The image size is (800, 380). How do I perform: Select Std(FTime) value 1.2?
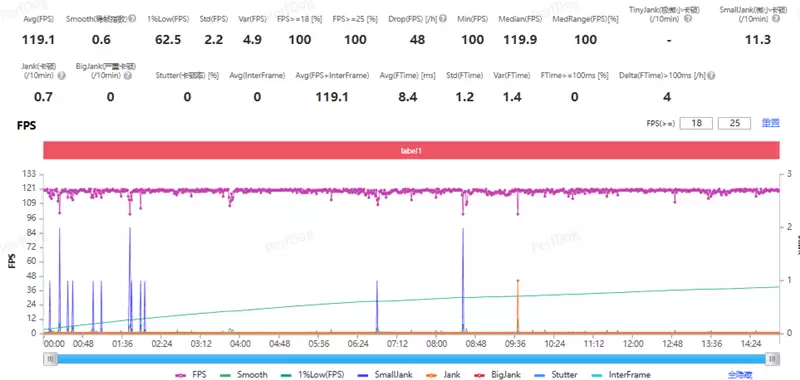[465, 97]
